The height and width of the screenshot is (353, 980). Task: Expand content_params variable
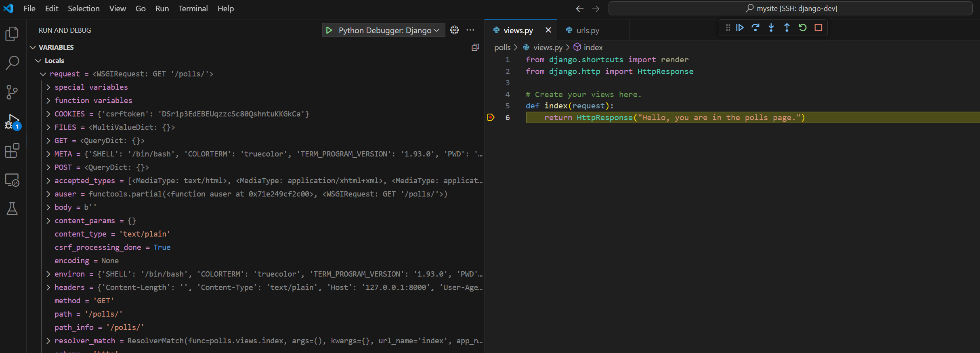pos(48,221)
